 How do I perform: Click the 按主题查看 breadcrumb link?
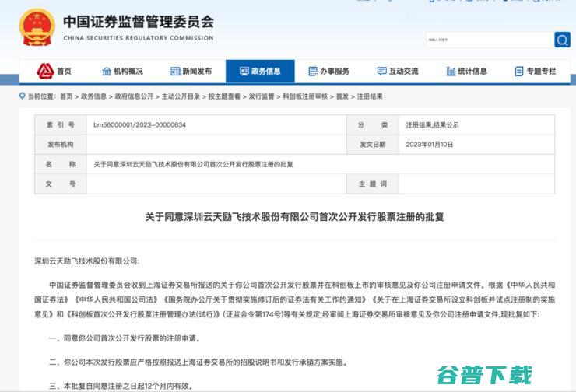224,96
